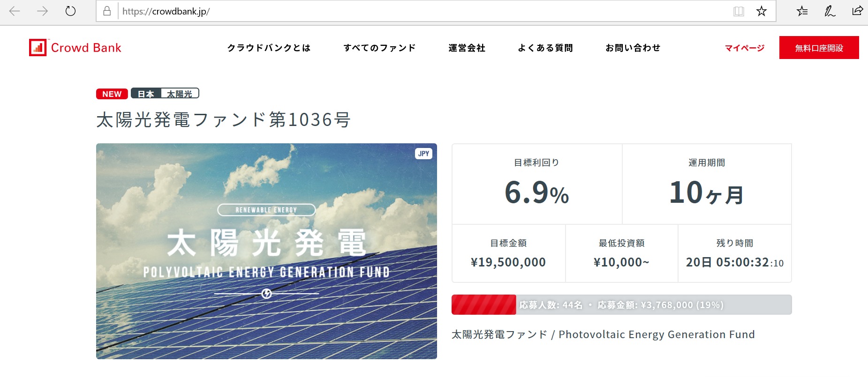Click the subscription progress bar
868x377 pixels.
pos(621,305)
